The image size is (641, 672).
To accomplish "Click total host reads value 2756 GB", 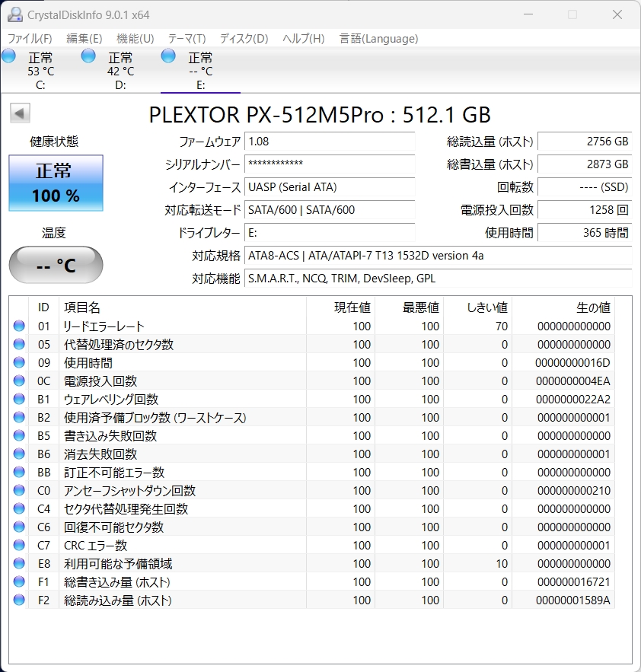I will coord(585,142).
